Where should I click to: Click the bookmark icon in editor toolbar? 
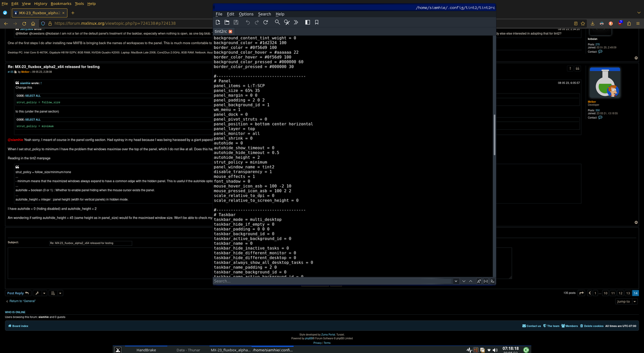click(x=316, y=22)
